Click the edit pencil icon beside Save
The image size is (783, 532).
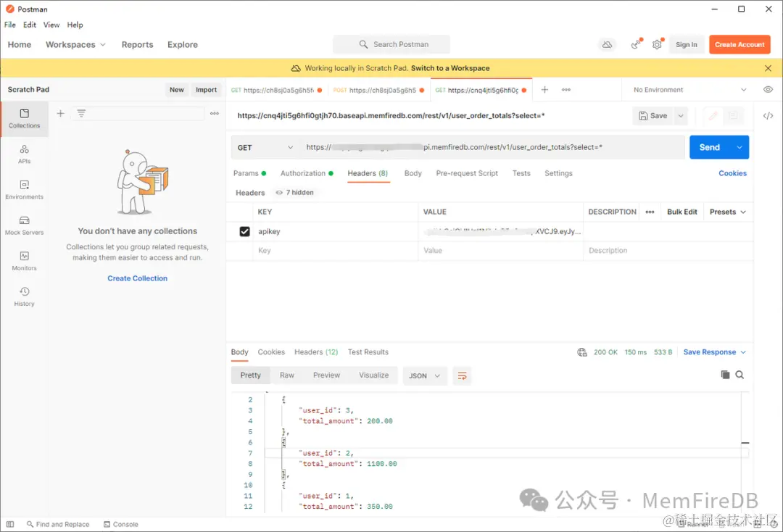(x=713, y=116)
